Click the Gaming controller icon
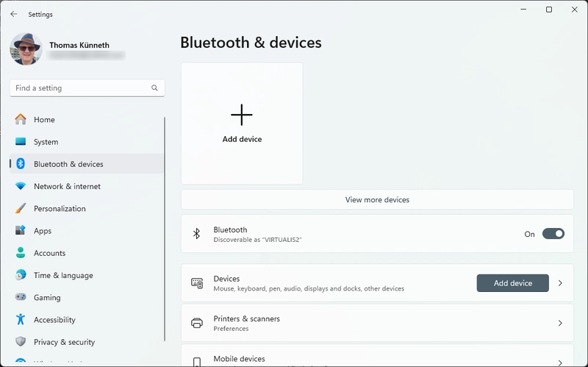This screenshot has height=367, width=588. 21,297
